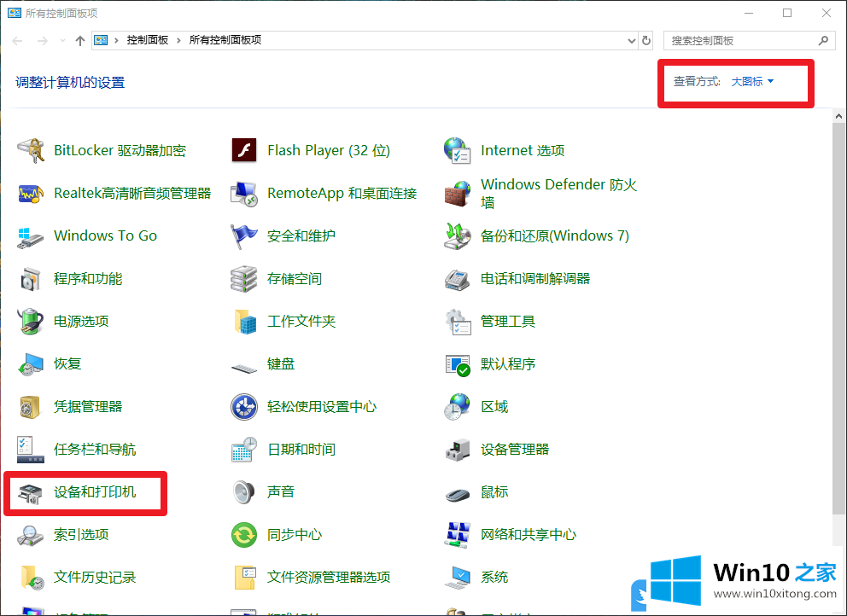Click the window title bar control panel icon
The height and width of the screenshot is (616, 847).
15,13
